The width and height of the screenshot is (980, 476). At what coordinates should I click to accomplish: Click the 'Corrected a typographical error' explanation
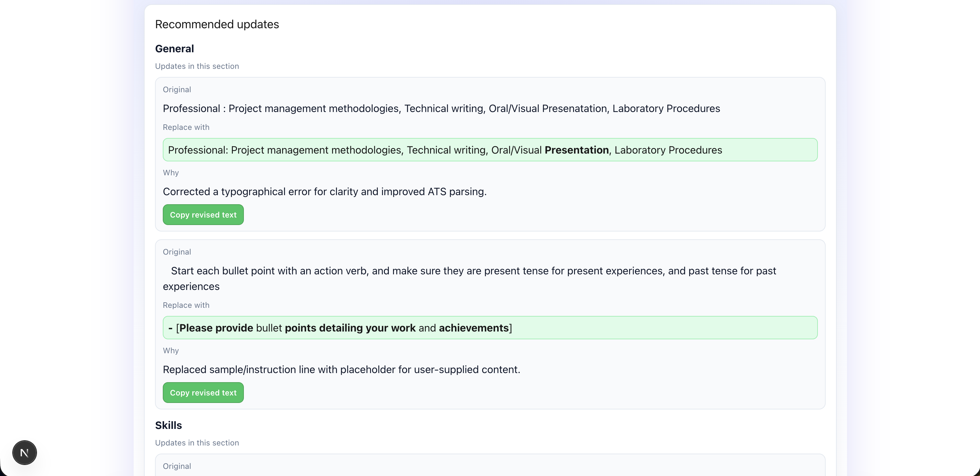coord(325,192)
